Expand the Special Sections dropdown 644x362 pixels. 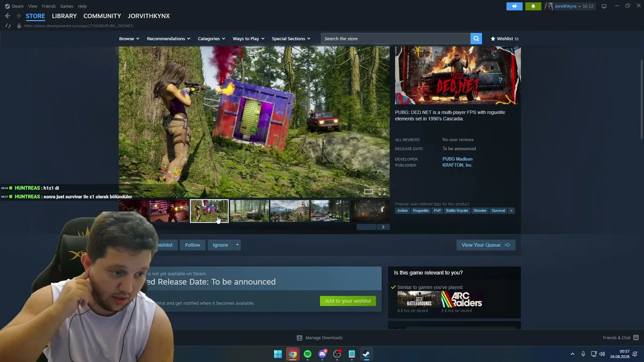tap(291, 39)
